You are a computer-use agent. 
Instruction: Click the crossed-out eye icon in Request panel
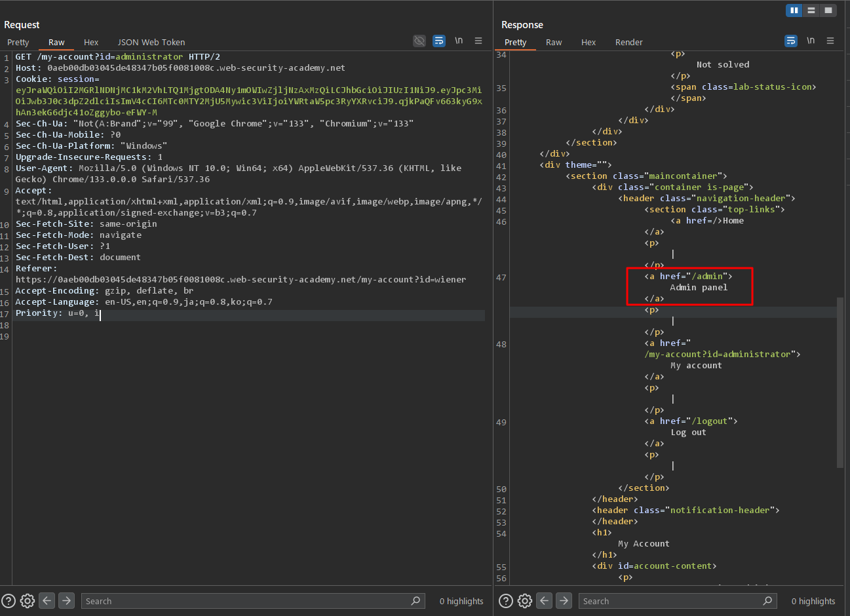(419, 41)
